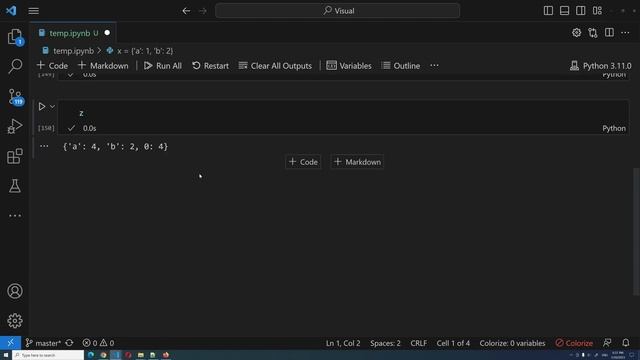
Task: Split the editor to the right
Action: tap(609, 33)
